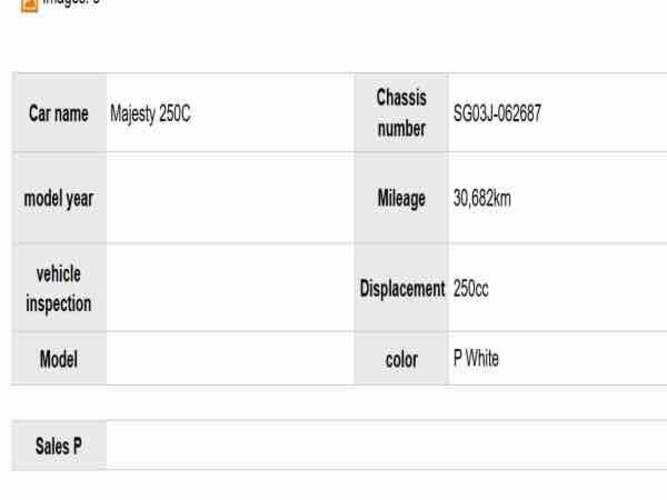Click the empty vehicle inspection value cell
This screenshot has height=500, width=667.
230,289
